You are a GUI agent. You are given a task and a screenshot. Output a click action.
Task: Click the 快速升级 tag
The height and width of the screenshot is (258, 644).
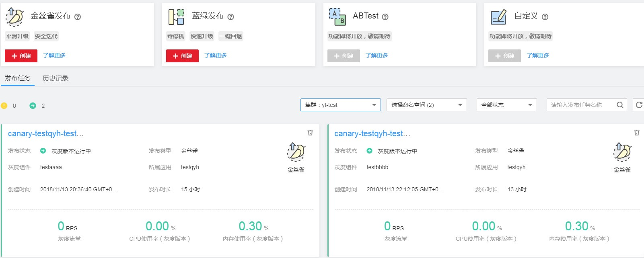point(202,36)
